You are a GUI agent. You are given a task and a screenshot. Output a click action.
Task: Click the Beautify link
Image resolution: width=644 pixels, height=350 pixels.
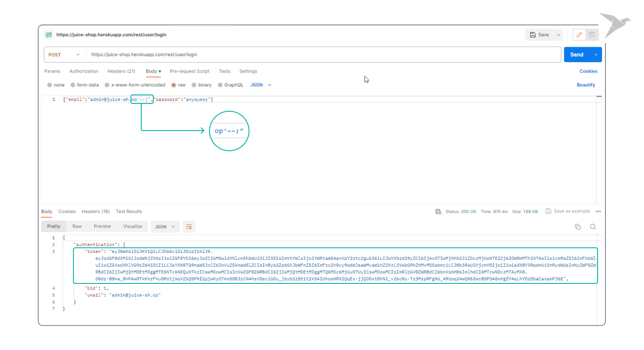(x=586, y=85)
